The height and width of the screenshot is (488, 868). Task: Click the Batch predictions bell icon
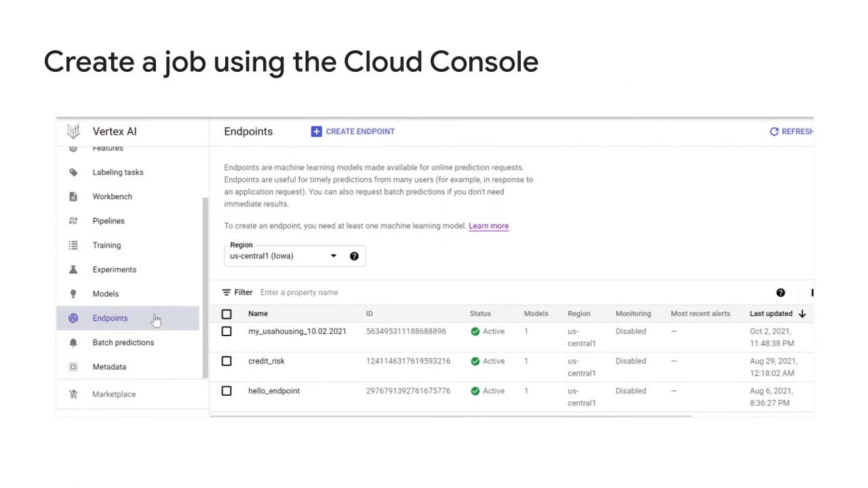[x=73, y=343]
